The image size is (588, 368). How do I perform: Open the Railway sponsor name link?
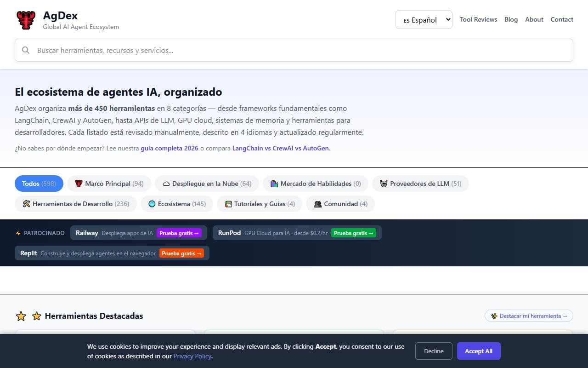pyautogui.click(x=87, y=233)
